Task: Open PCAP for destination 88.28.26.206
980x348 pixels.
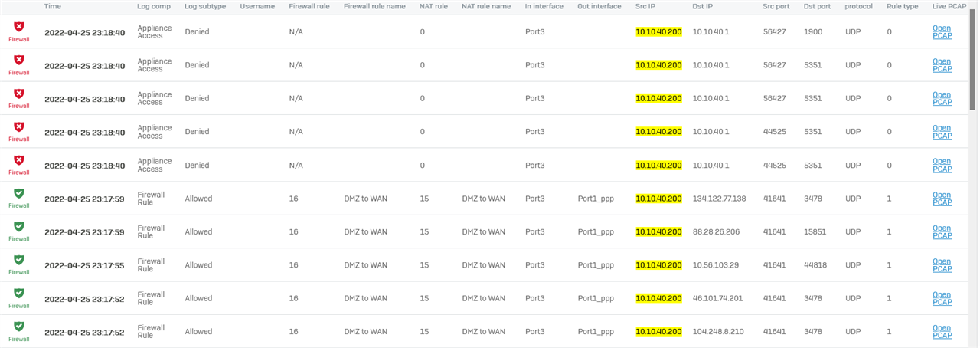Action: click(942, 231)
